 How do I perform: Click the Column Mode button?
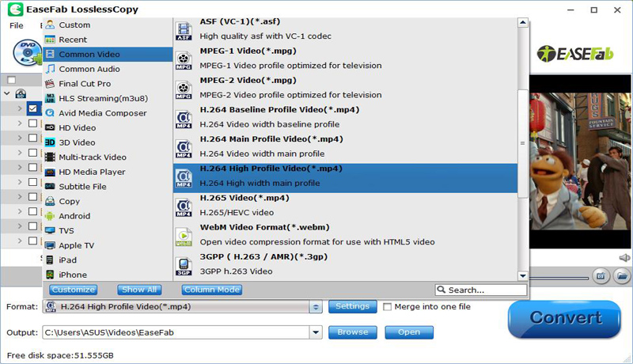(x=212, y=290)
